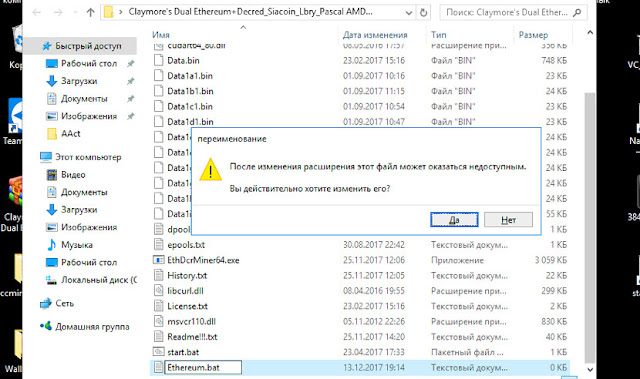
Task: Click the search magnifier icon
Action: [577, 13]
